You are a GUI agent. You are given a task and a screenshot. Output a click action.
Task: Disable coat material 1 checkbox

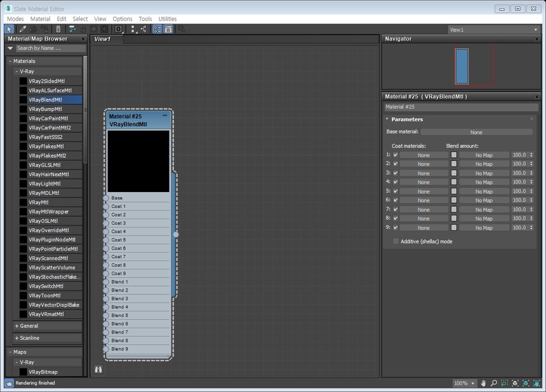[396, 155]
